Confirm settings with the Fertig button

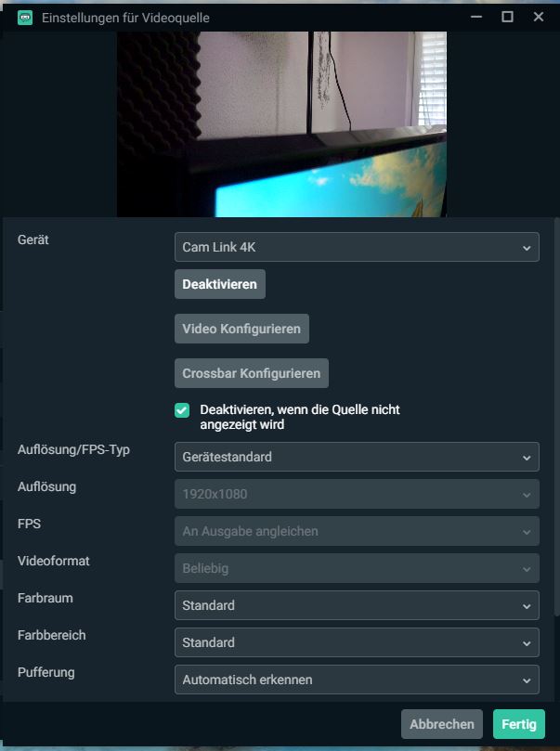click(x=519, y=724)
